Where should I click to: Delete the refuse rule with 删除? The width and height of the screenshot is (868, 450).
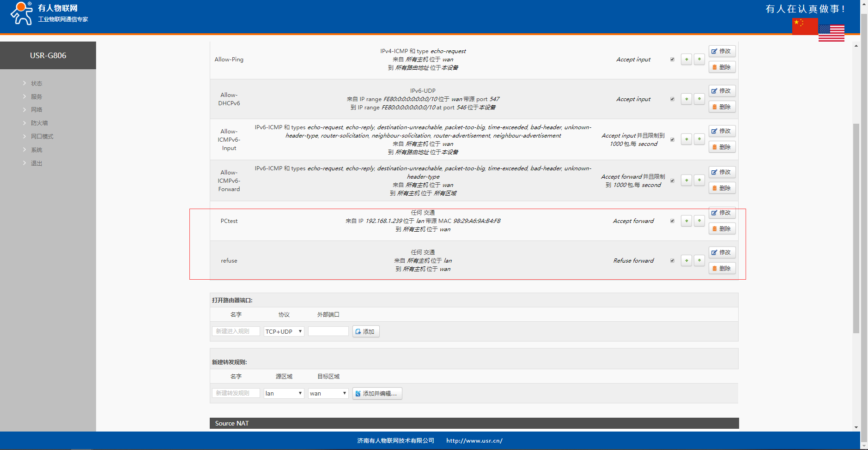(722, 269)
